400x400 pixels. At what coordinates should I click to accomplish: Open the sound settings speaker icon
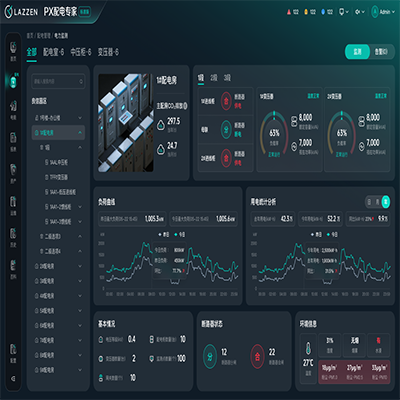[357, 12]
